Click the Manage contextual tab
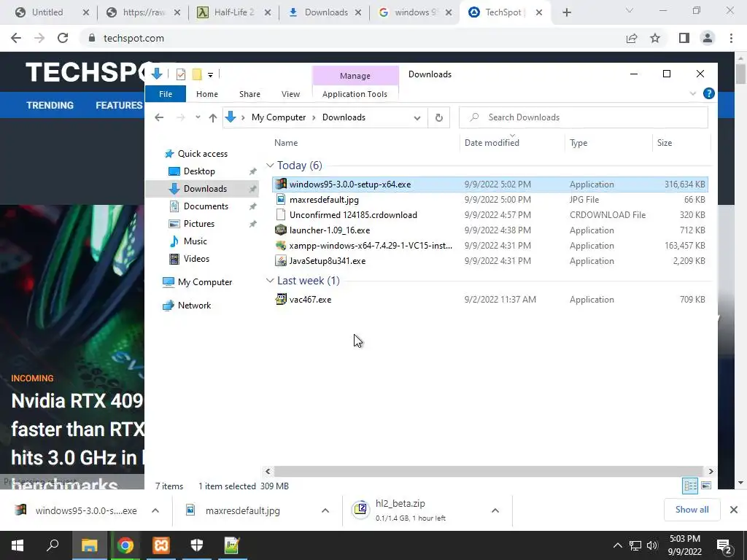The width and height of the screenshot is (747, 560). click(355, 76)
